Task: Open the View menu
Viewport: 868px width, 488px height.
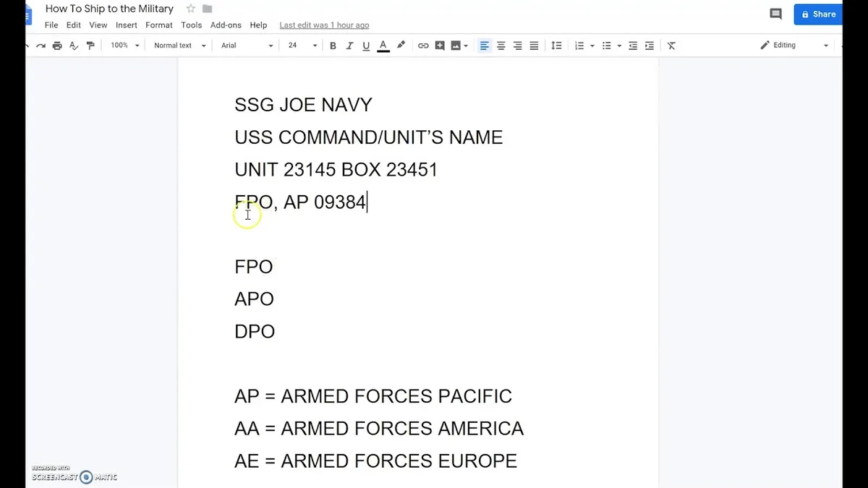Action: (x=98, y=25)
